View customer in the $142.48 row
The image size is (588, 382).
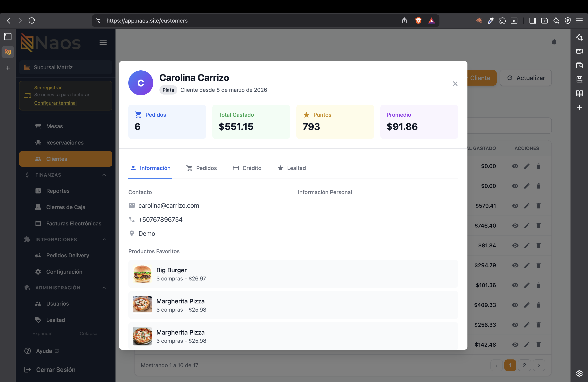[515, 345]
